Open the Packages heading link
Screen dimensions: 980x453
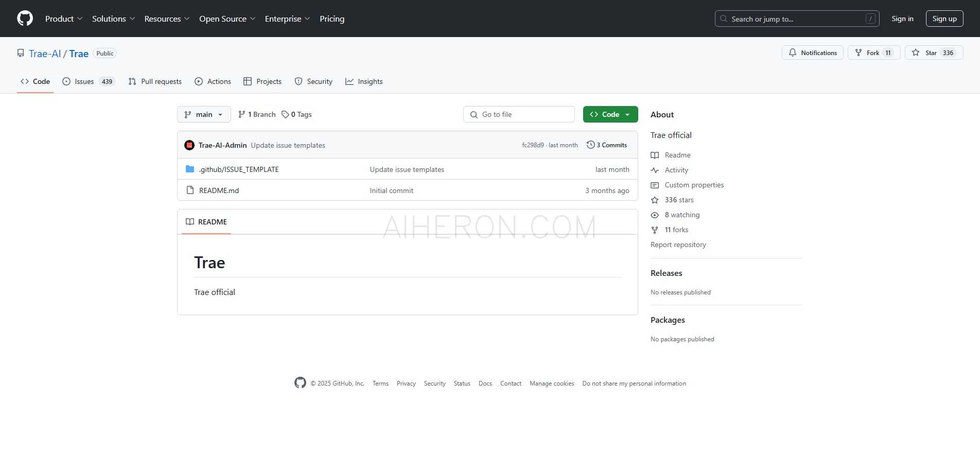668,320
